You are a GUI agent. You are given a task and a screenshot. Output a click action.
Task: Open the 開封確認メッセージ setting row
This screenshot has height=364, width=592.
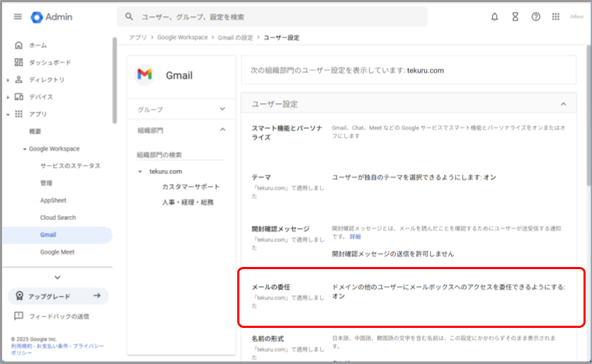[409, 241]
